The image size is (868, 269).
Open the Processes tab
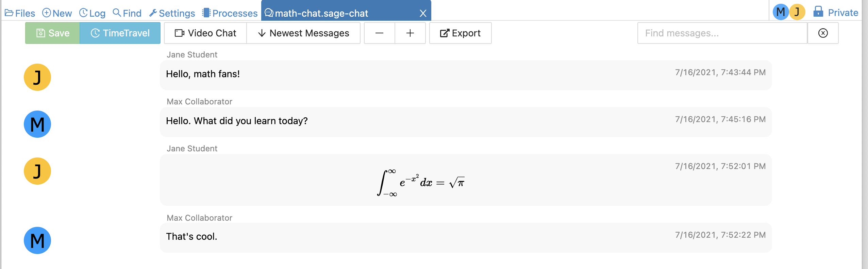[x=230, y=13]
